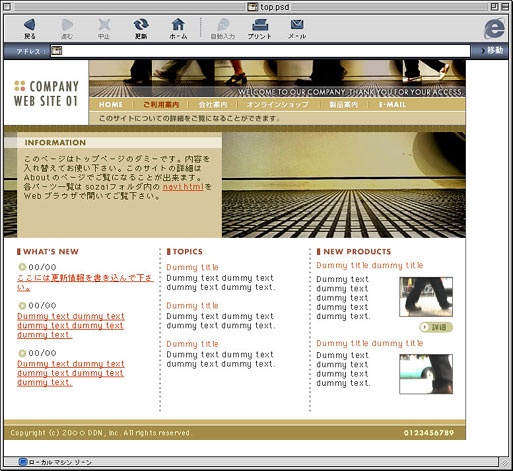Image resolution: width=513 pixels, height=471 pixels.
Task: Click the walking legs product thumbnail
Action: coord(426,297)
